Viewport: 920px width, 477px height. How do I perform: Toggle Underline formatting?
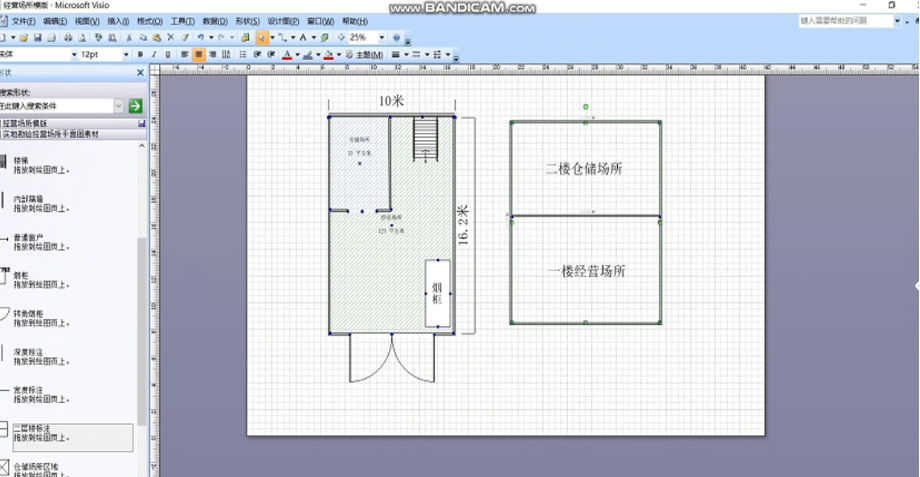click(168, 55)
